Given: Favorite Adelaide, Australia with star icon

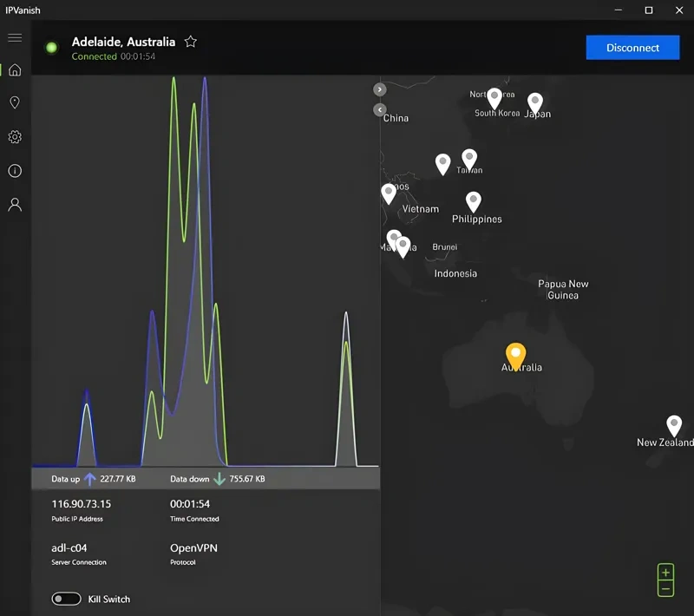Looking at the screenshot, I should [191, 42].
